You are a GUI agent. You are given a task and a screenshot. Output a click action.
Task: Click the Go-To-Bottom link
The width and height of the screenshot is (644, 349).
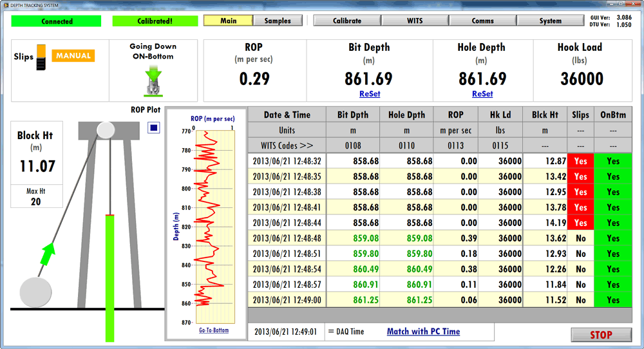[x=214, y=330]
